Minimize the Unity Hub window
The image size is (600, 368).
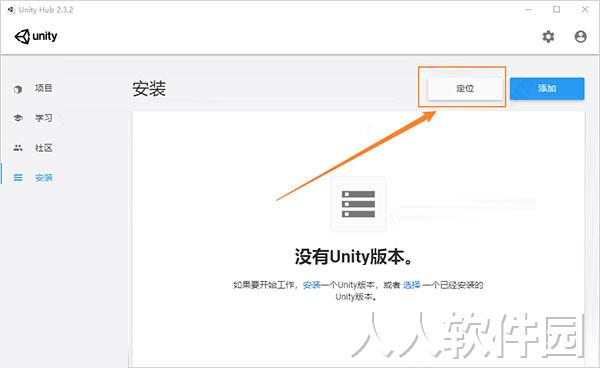click(528, 10)
